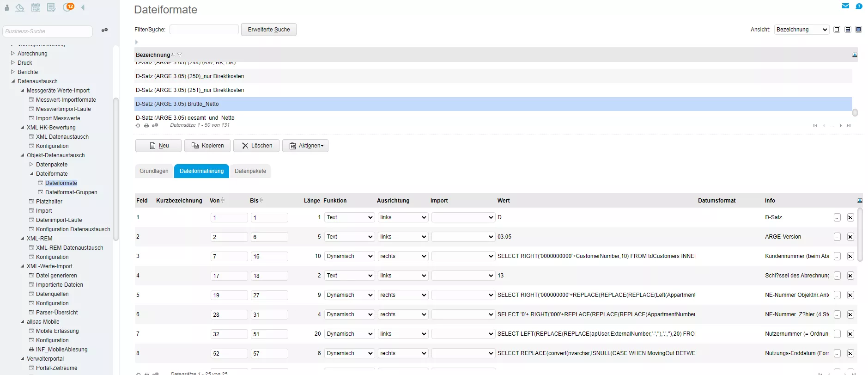Open Funktion dropdown for field 3
868x375 pixels.
349,256
